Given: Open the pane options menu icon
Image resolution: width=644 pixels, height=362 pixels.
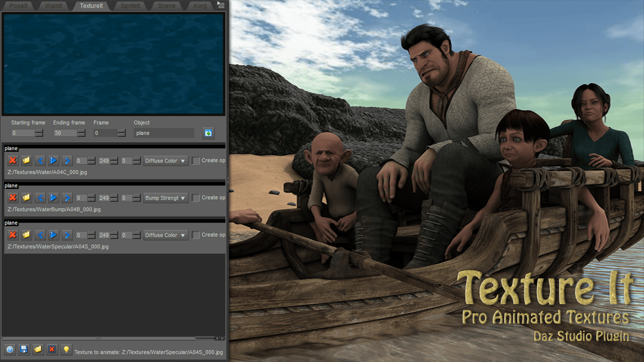Looking at the screenshot, I should (221, 5).
